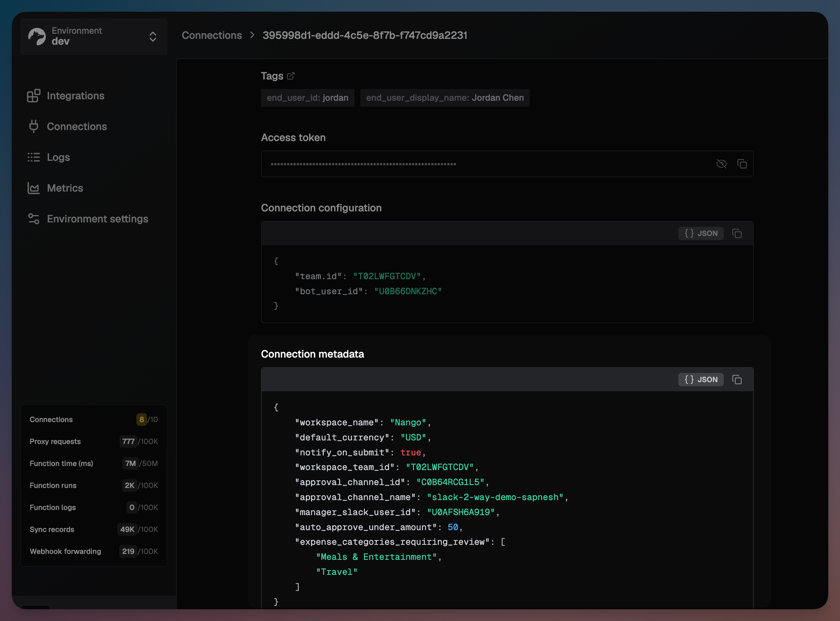Viewport: 840px width, 621px height.
Task: Click the "U0AFSH6A919" manager id value
Action: (x=461, y=512)
